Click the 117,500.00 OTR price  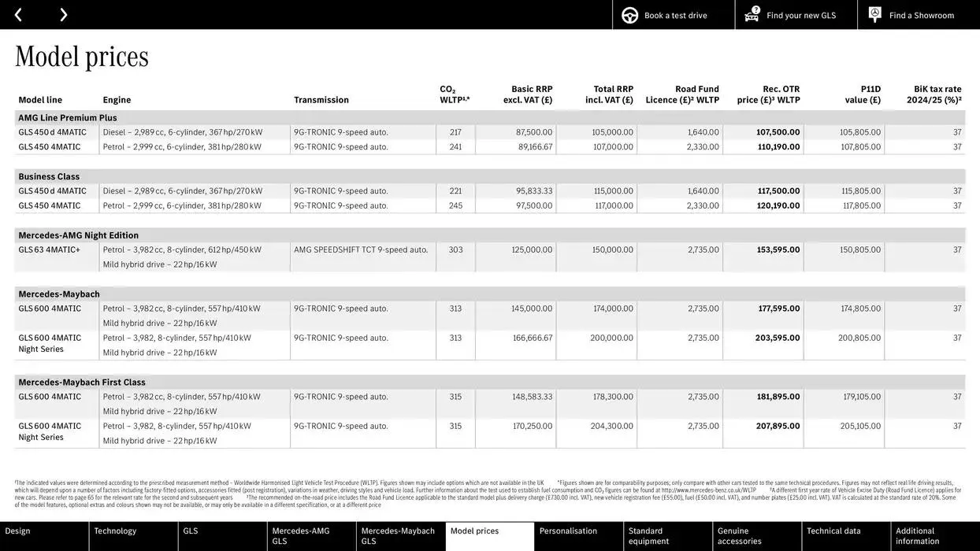(x=779, y=191)
